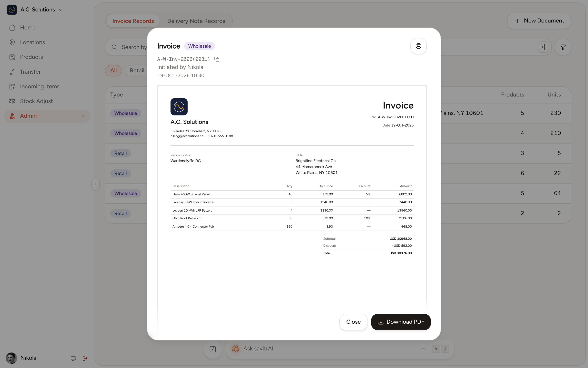Image resolution: width=588 pixels, height=368 pixels.
Task: Switch to the Invoice Records tab
Action: (x=133, y=21)
